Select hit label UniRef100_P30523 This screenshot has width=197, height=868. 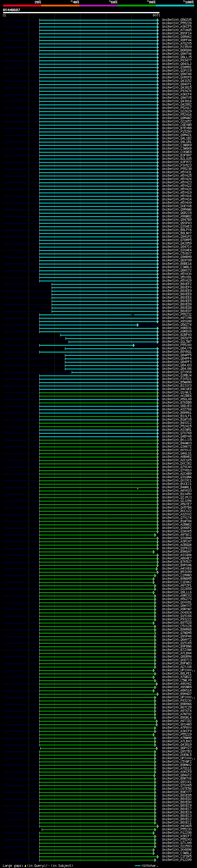(177, 165)
